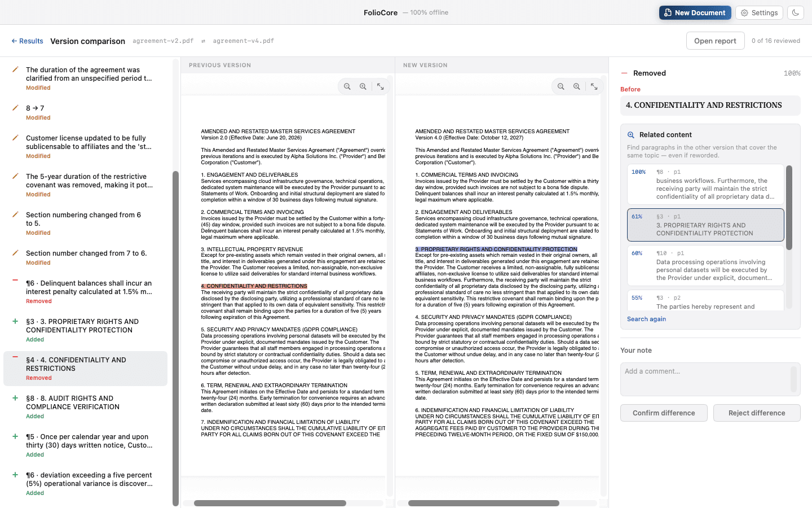
Task: Click pencil icon beside '8 → 7'
Action: [15, 107]
